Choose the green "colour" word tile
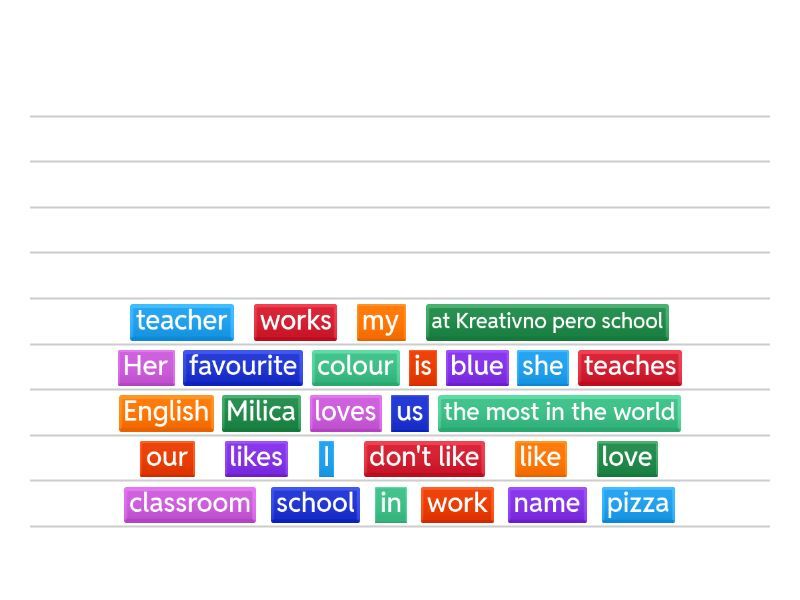The image size is (800, 600). click(x=355, y=366)
